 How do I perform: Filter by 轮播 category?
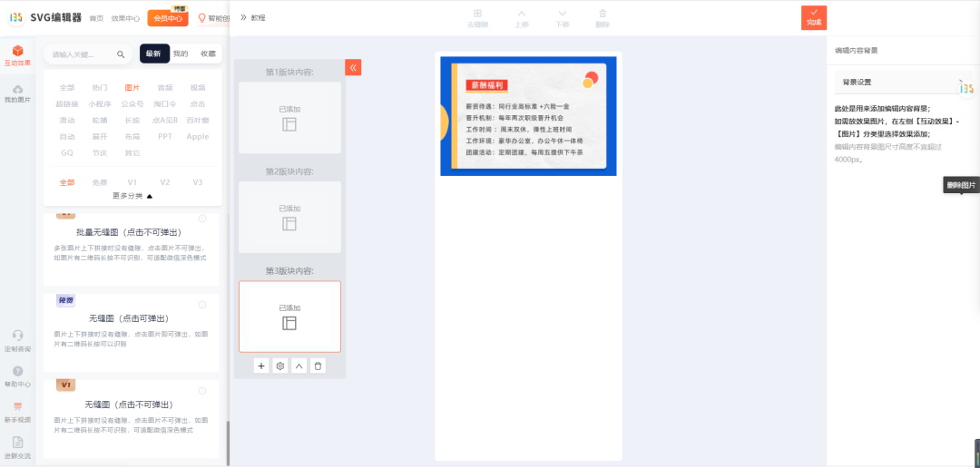pyautogui.click(x=100, y=120)
